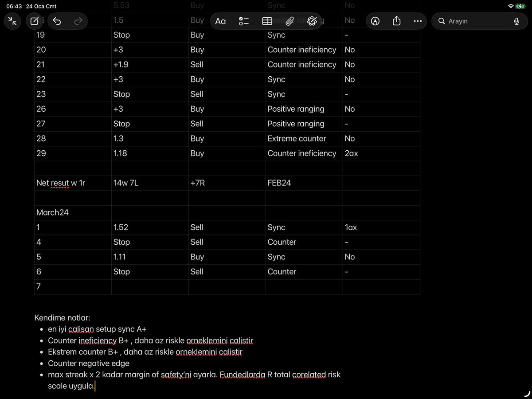Select the 14w 7L cell
The width and height of the screenshot is (532, 399).
pyautogui.click(x=150, y=183)
